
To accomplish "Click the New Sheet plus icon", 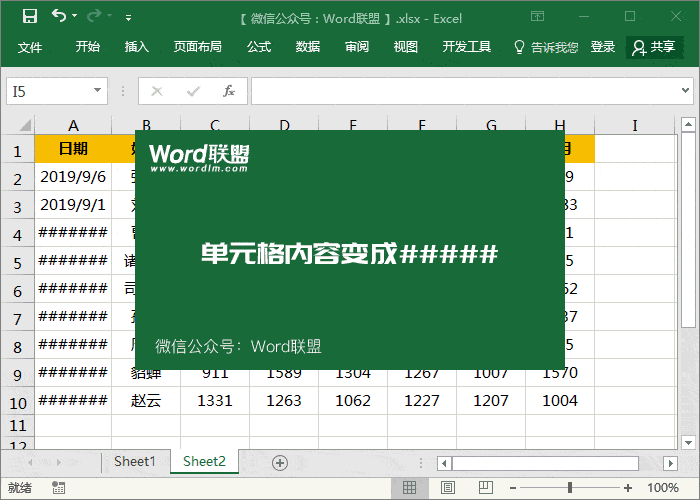I will coord(280,462).
